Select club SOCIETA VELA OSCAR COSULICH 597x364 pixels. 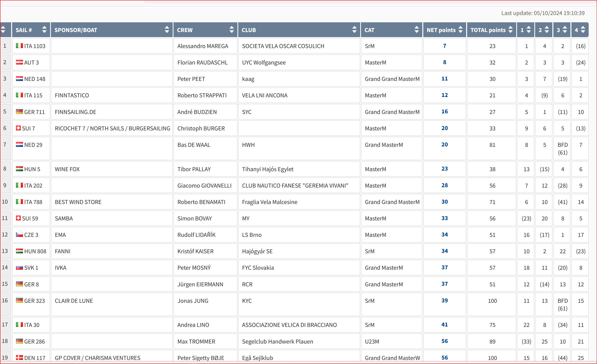point(283,46)
